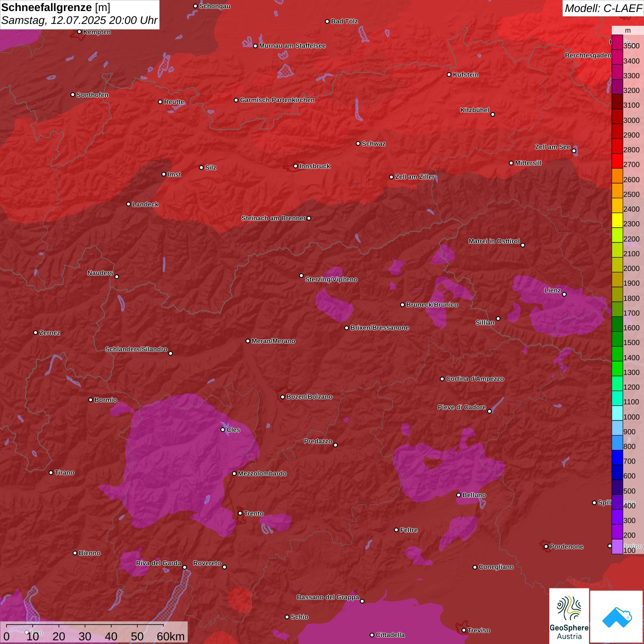Select the Sonthofen label
The image size is (644, 644).
(x=92, y=95)
